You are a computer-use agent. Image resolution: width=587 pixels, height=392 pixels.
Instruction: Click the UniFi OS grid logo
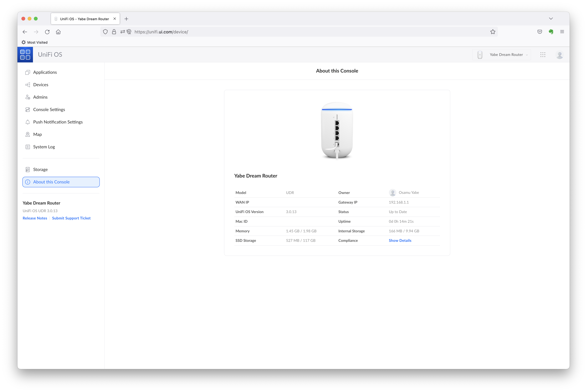(25, 55)
